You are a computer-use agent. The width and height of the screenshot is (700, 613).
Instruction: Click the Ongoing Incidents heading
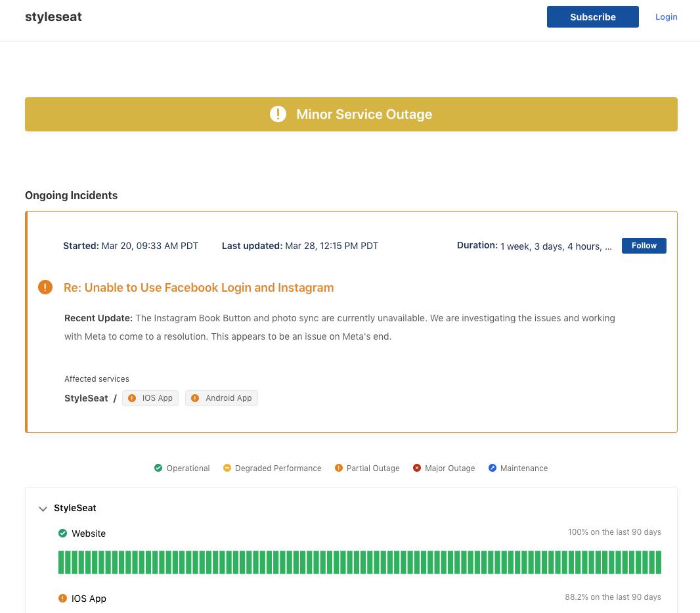click(x=72, y=195)
